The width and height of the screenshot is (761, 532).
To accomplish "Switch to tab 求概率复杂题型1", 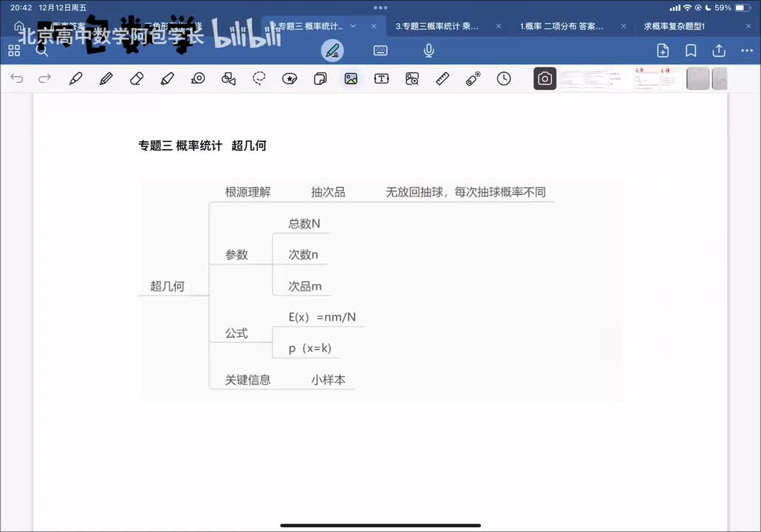I will 674,26.
